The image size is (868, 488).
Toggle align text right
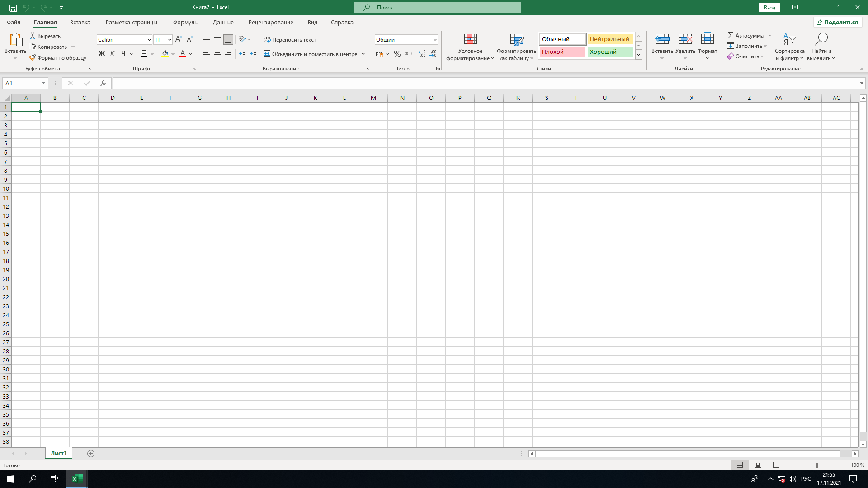(228, 54)
